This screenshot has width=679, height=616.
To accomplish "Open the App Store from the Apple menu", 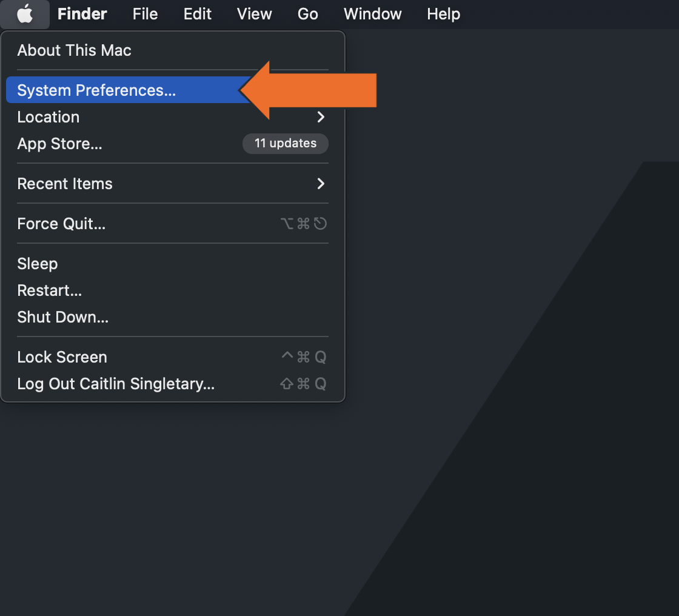I will (x=59, y=144).
